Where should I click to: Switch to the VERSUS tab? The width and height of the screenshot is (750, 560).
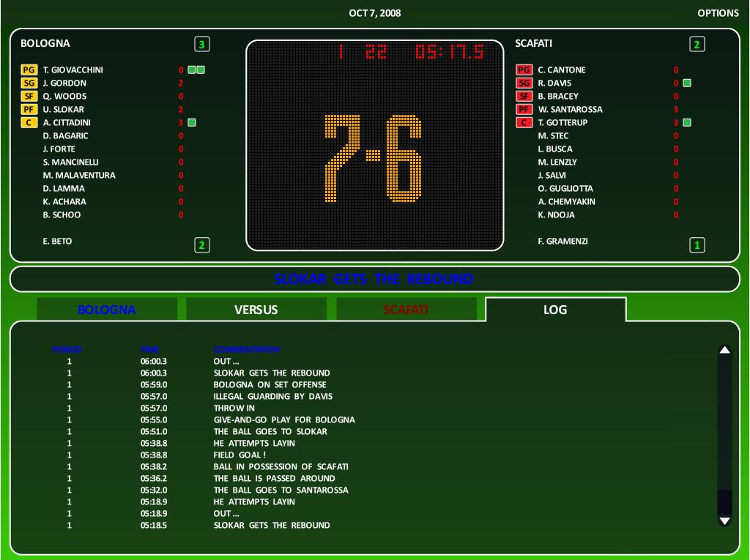coord(255,310)
